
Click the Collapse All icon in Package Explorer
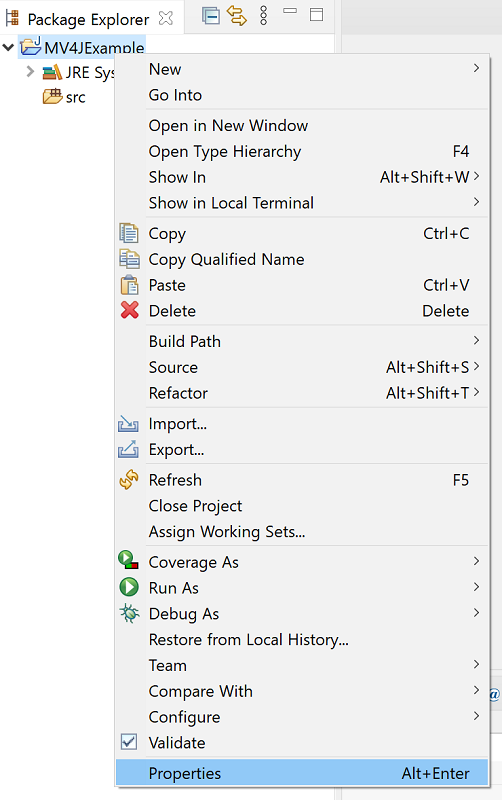click(211, 16)
